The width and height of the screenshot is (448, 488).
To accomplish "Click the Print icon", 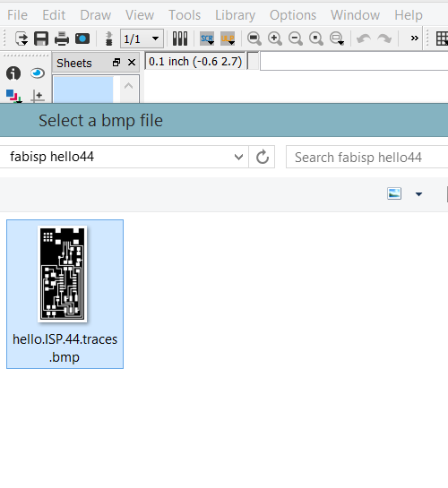I will point(62,39).
